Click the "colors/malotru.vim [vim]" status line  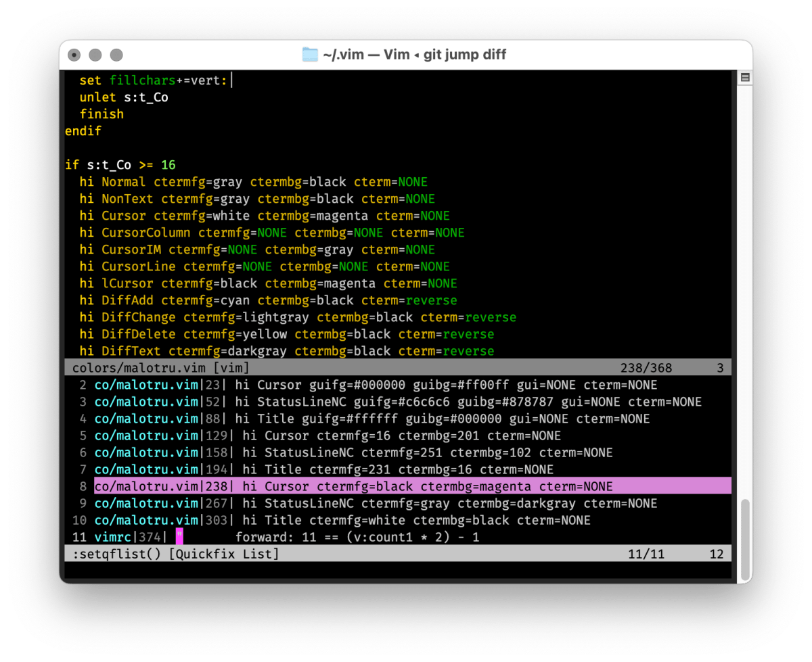tap(399, 368)
